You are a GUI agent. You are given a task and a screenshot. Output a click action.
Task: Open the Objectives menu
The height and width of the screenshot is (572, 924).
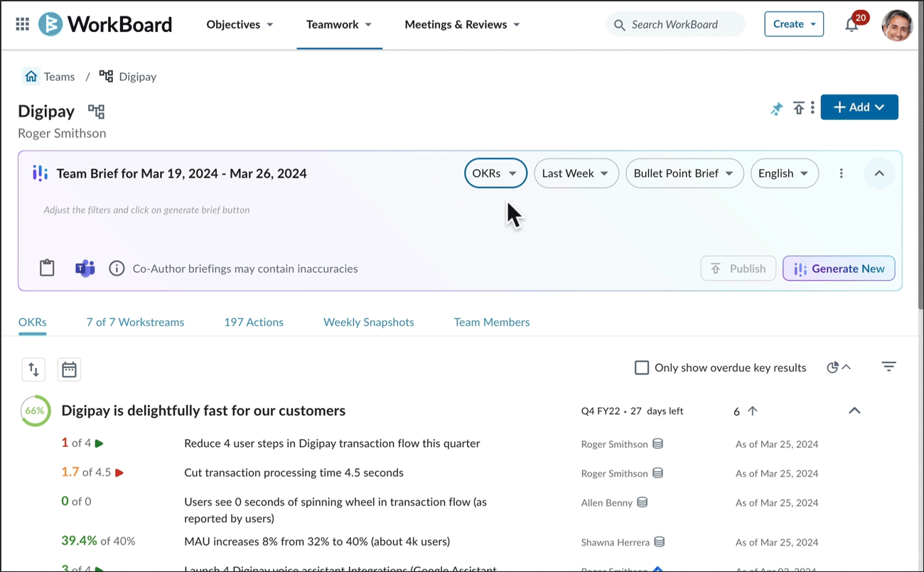pos(240,24)
